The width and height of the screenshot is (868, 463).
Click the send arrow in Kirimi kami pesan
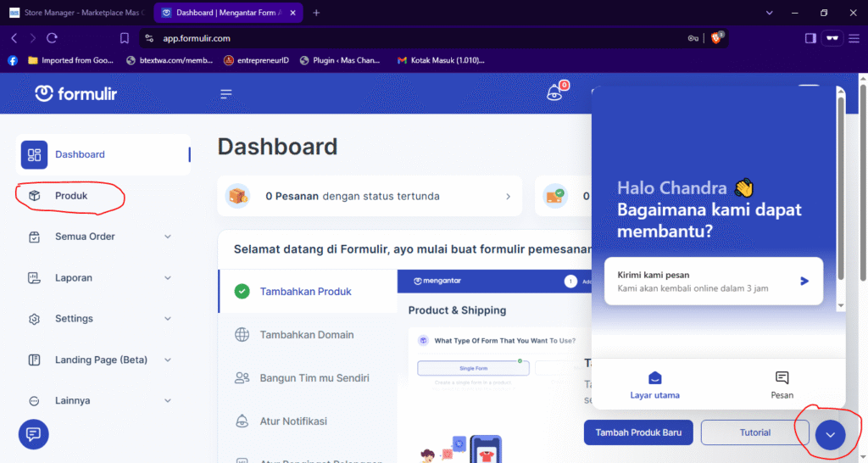point(804,282)
